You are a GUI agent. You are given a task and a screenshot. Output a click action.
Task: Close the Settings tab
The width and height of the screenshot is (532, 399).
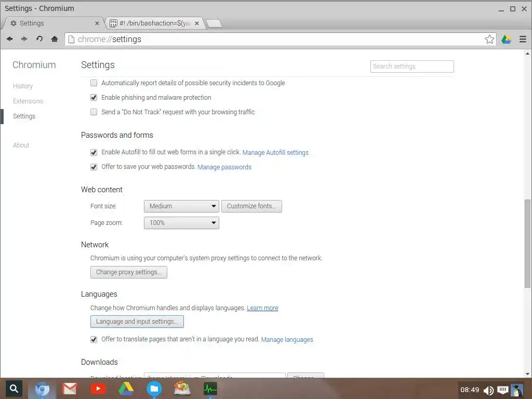pos(97,23)
